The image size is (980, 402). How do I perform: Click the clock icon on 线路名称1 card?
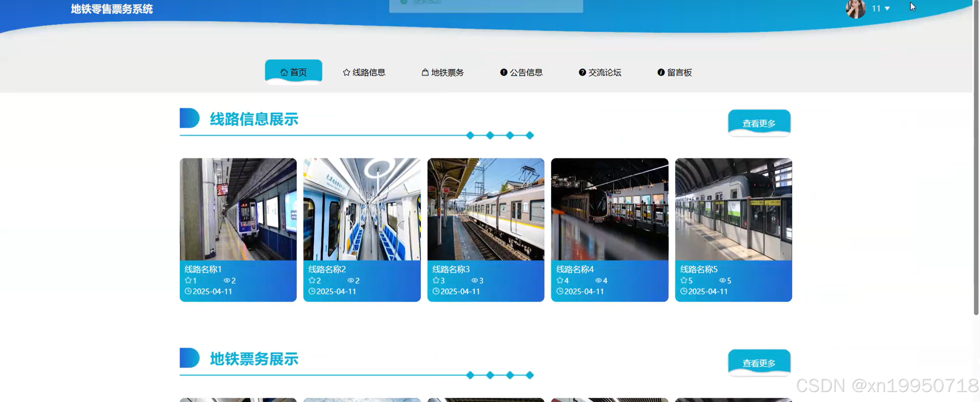[188, 291]
